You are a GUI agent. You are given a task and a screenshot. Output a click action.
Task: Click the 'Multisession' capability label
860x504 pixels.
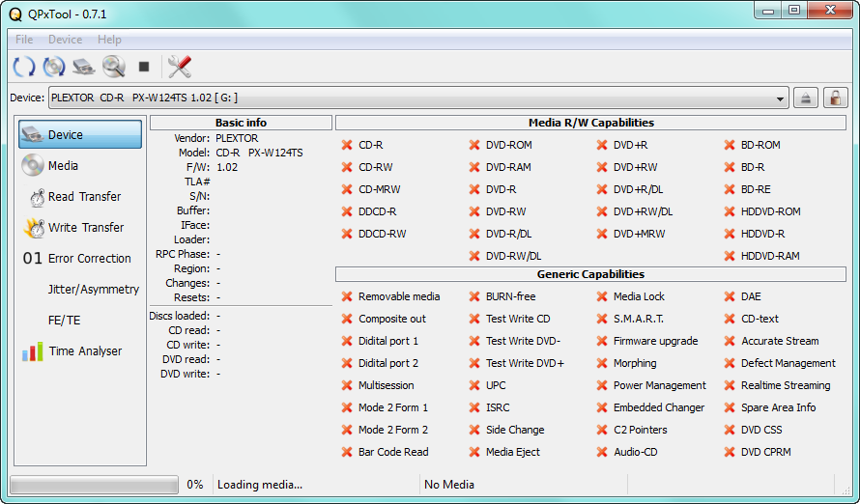coord(387,385)
